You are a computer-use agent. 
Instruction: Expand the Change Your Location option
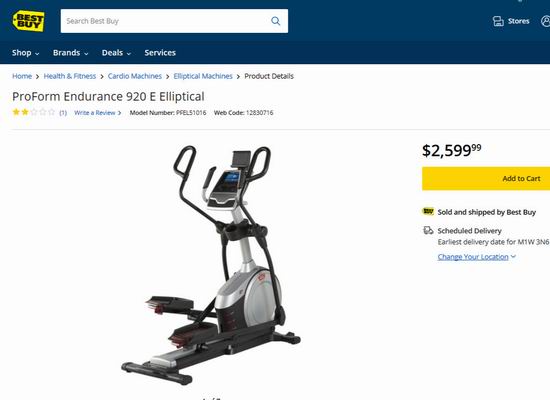tap(477, 256)
